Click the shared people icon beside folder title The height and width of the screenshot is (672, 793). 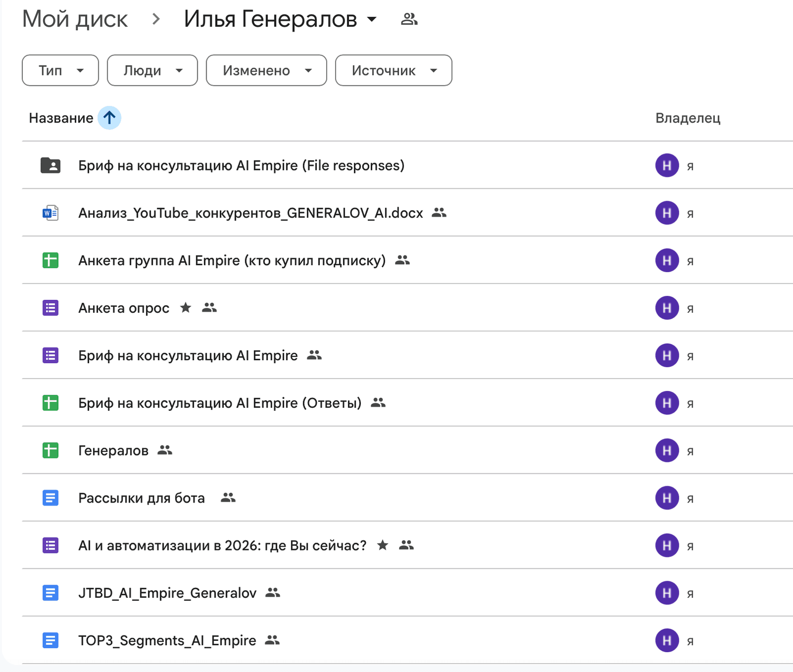click(409, 19)
